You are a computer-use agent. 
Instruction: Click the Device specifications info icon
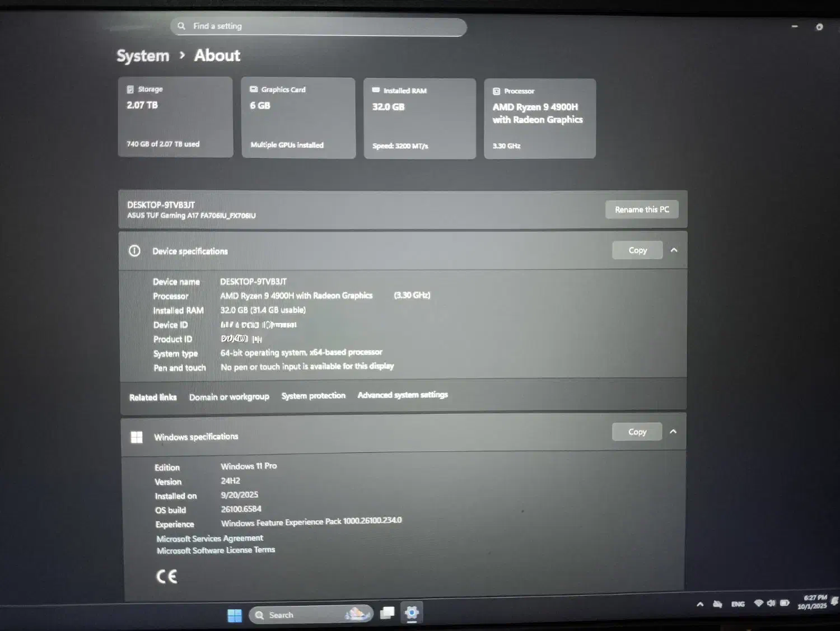[x=135, y=251]
